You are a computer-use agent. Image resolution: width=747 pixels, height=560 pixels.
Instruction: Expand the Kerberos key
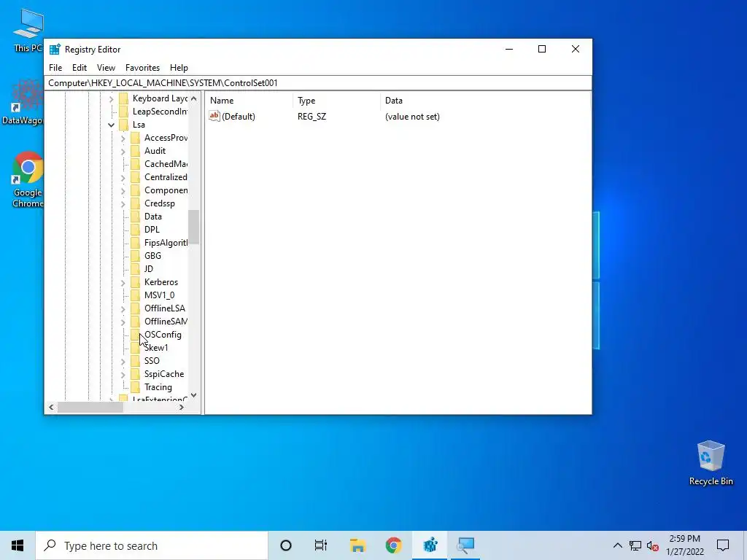coord(123,282)
